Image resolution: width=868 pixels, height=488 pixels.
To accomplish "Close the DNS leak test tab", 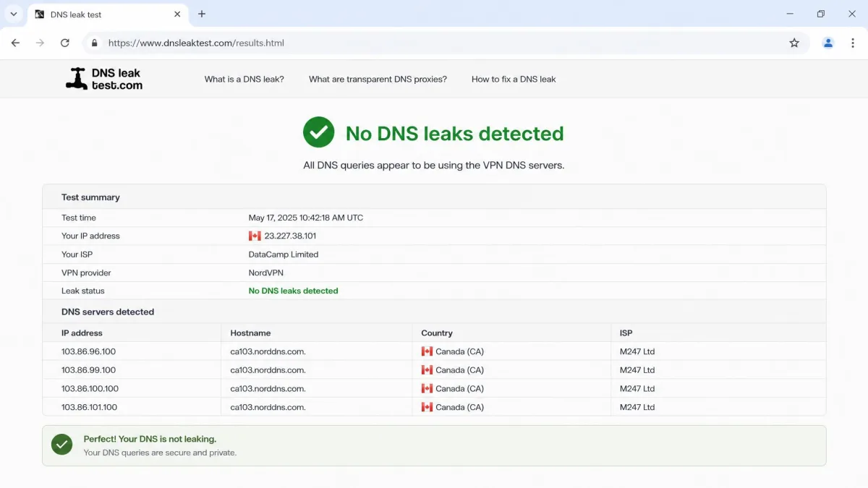I will point(177,14).
